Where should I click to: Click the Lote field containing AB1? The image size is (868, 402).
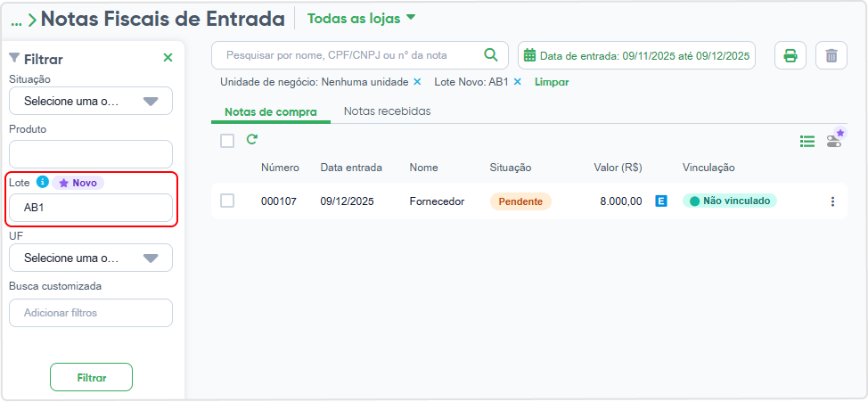91,208
